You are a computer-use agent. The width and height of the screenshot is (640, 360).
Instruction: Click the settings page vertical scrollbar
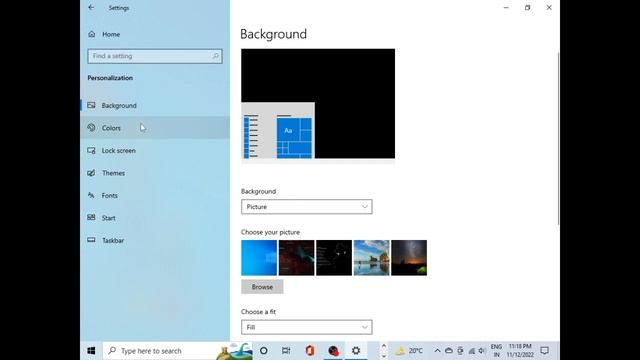pyautogui.click(x=558, y=139)
